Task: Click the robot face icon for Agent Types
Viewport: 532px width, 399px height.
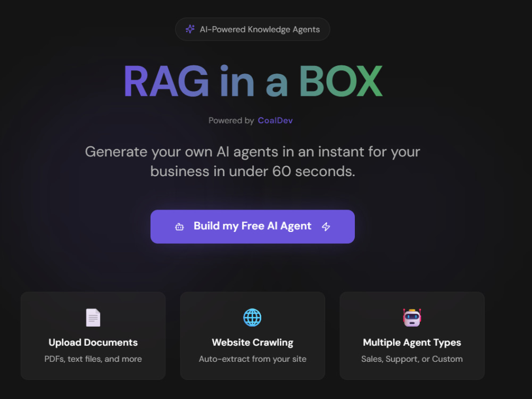Action: (412, 318)
